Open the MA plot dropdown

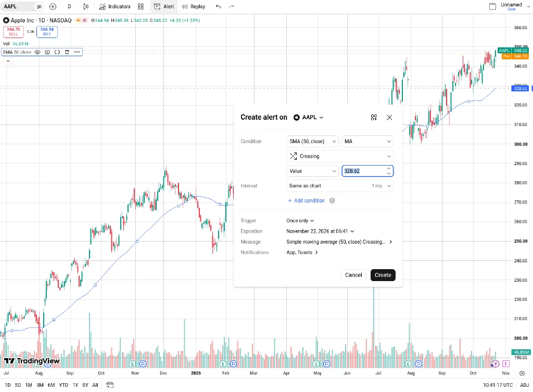[367, 142]
